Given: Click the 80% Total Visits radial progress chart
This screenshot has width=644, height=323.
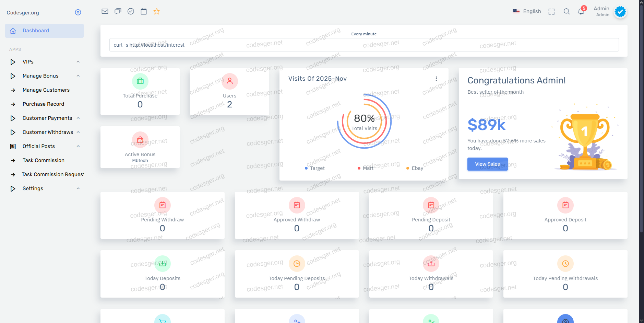Looking at the screenshot, I should pos(364,122).
